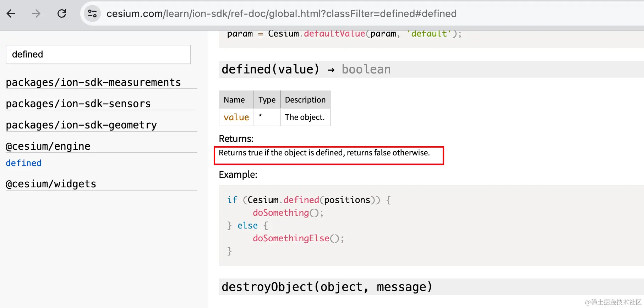
Task: Collapse the @cesium/engine section
Action: coord(48,146)
